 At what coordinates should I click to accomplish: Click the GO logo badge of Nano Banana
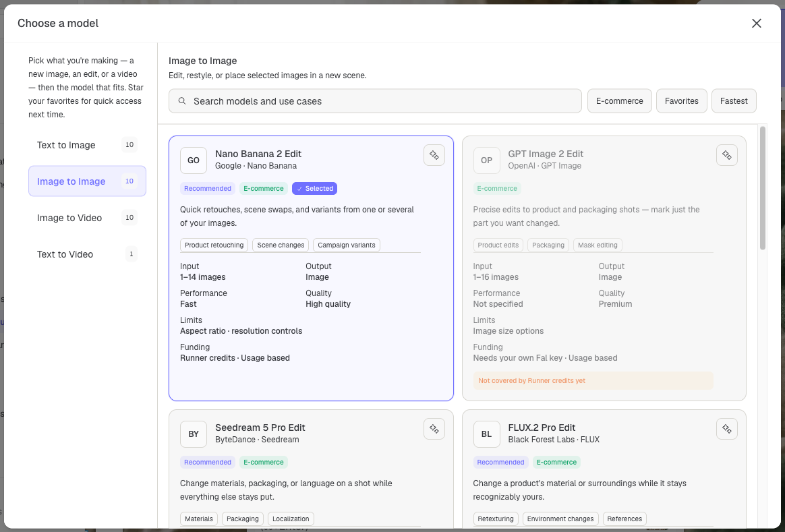pos(194,160)
